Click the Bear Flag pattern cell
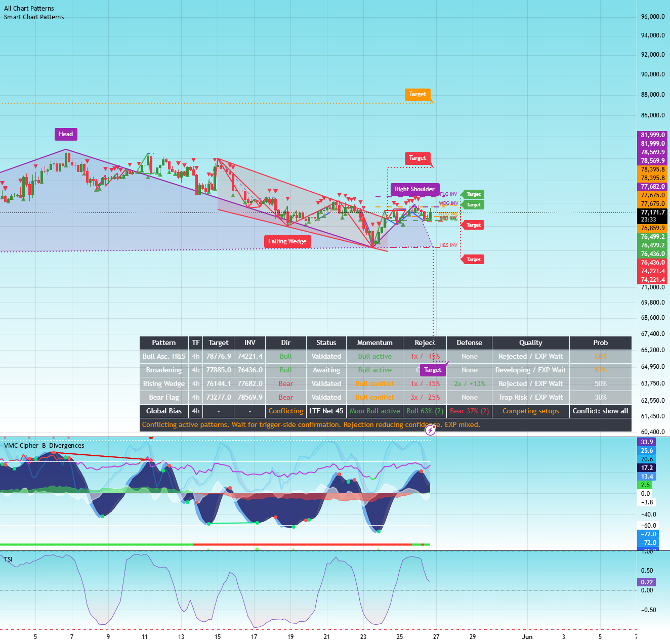 coord(164,397)
